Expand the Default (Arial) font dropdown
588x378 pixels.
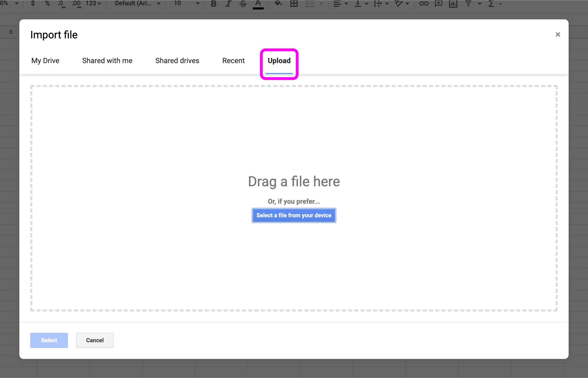click(x=137, y=4)
